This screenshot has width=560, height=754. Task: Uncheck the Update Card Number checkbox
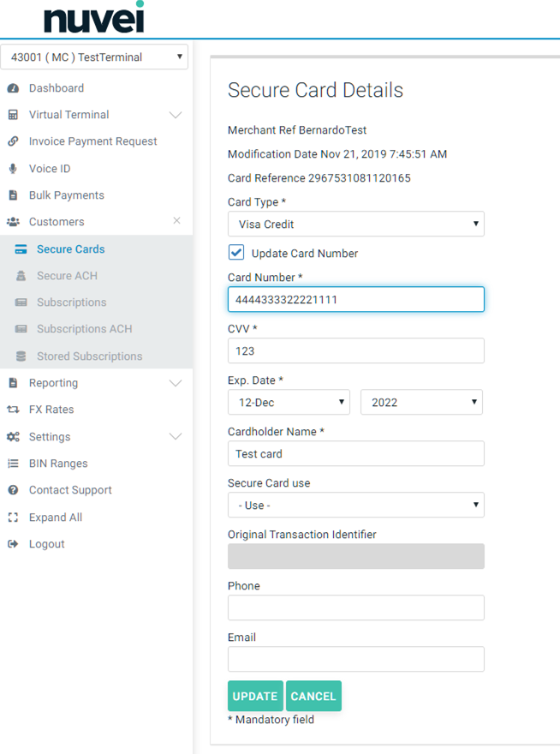(x=236, y=253)
